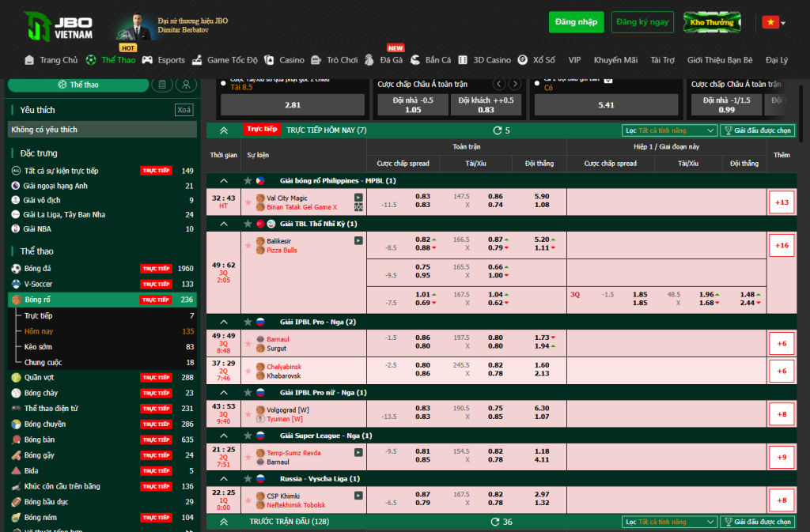
Task: Click the Quần vợt tennis ball icon
Action: coord(16,377)
